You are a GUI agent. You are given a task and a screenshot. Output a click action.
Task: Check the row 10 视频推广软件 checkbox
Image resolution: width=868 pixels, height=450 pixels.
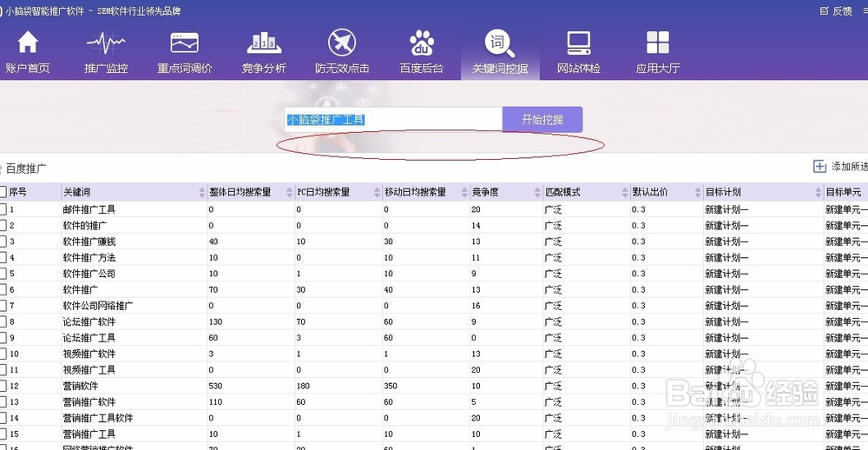point(3,354)
